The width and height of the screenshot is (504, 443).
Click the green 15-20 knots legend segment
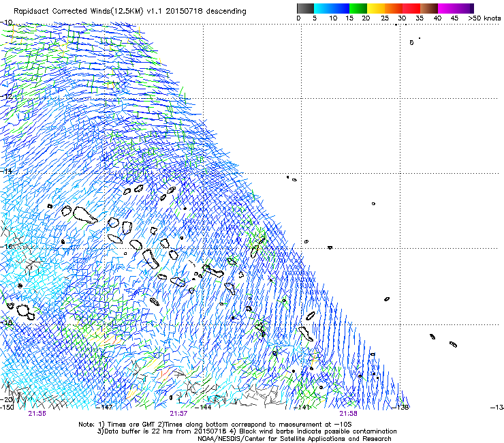[x=358, y=8]
